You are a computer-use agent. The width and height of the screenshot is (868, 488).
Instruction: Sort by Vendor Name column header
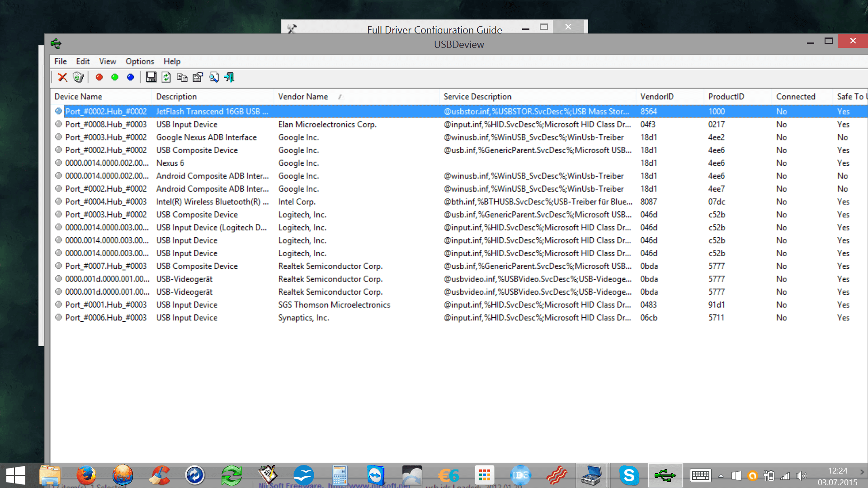point(357,97)
